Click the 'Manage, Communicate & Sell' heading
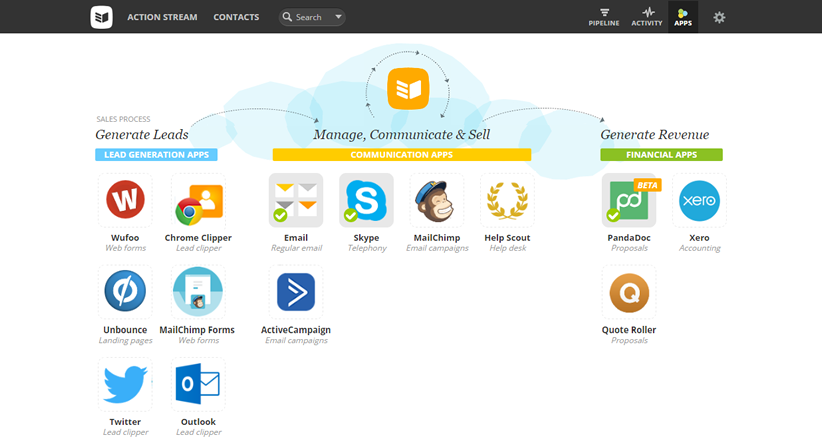The width and height of the screenshot is (822, 447). [x=402, y=135]
